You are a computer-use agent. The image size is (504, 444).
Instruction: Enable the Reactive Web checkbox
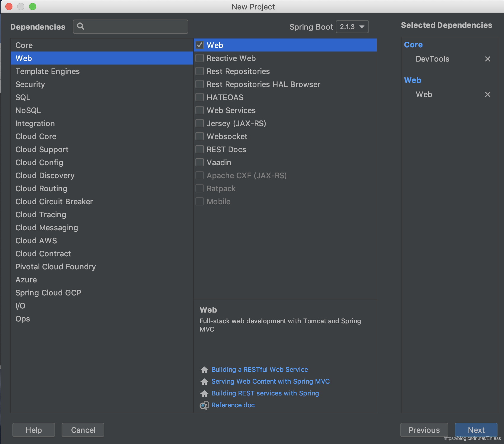click(200, 58)
